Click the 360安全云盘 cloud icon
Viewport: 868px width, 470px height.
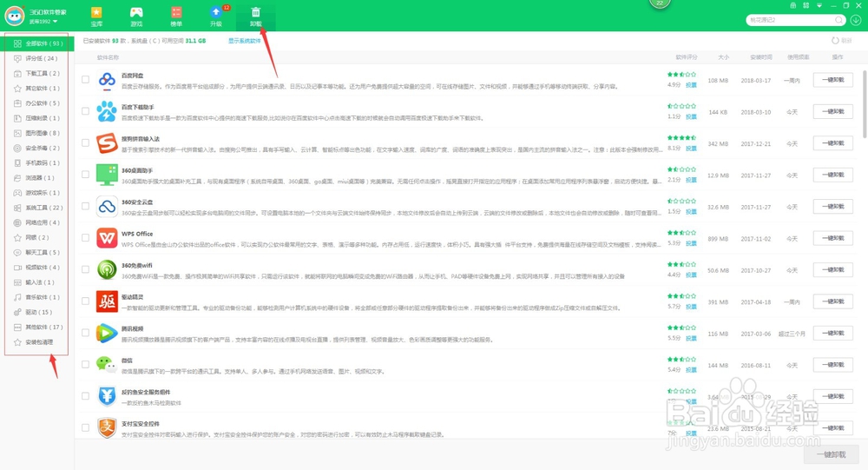pyautogui.click(x=106, y=206)
